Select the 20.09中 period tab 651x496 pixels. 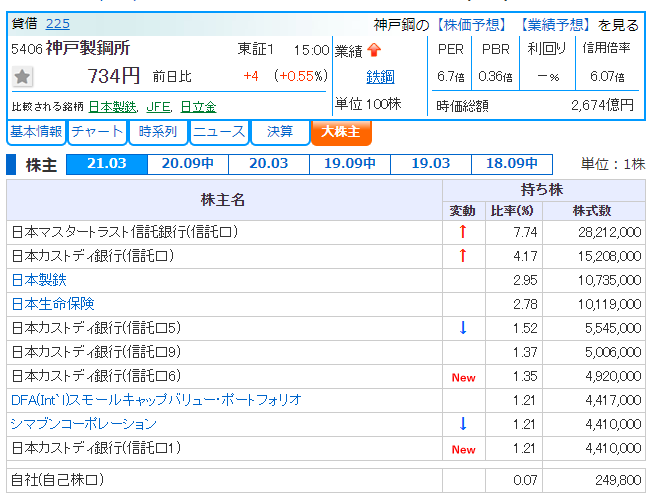(188, 164)
